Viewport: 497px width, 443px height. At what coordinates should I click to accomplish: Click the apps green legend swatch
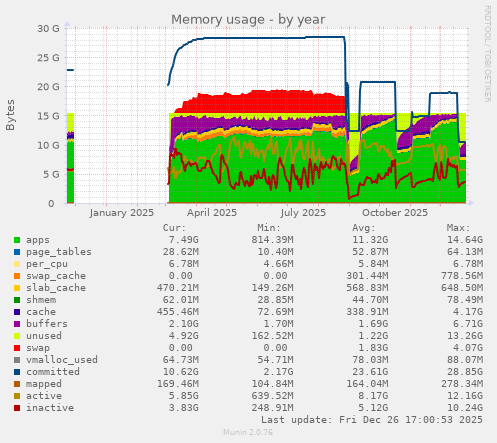[17, 240]
